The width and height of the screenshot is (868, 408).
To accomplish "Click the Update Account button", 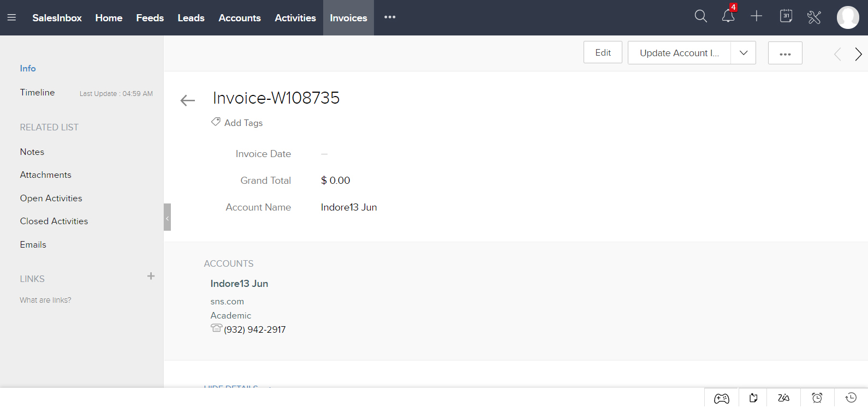I will [679, 53].
